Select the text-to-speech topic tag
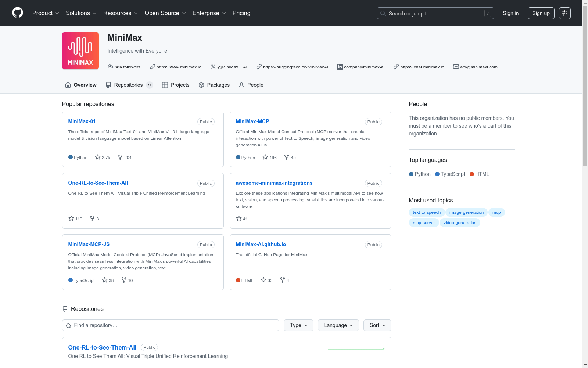The image size is (588, 368). tap(427, 212)
